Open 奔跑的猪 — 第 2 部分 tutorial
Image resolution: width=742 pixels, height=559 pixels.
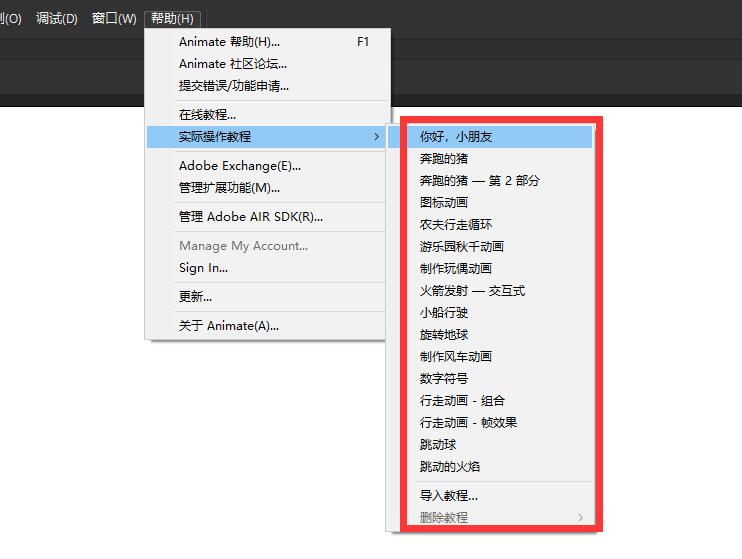click(490, 181)
